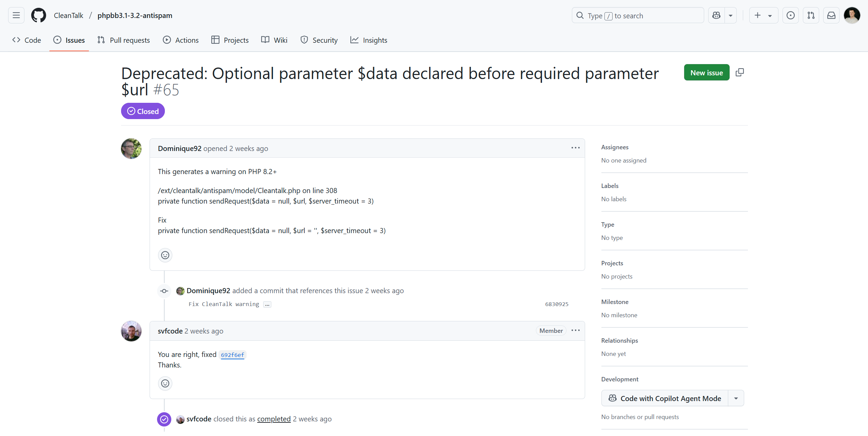Viewport: 868px width, 436px height.
Task: Open options menu on Dominique92's comment
Action: pyautogui.click(x=575, y=148)
